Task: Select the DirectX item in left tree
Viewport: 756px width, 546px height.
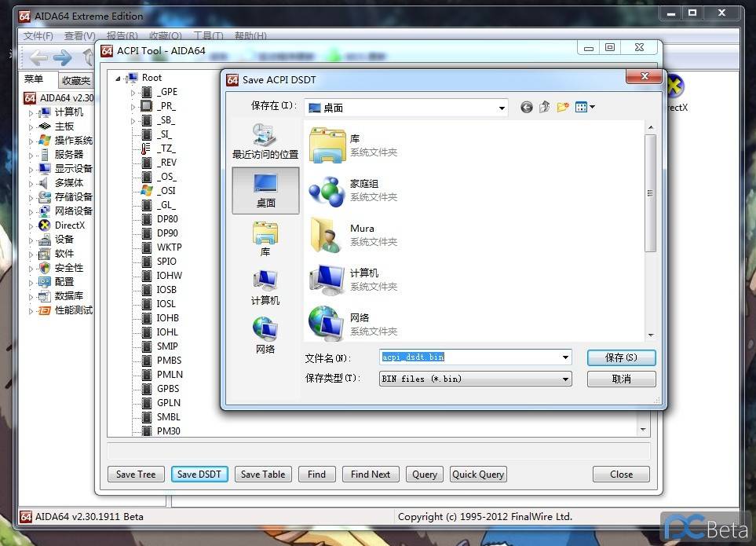Action: pos(69,225)
